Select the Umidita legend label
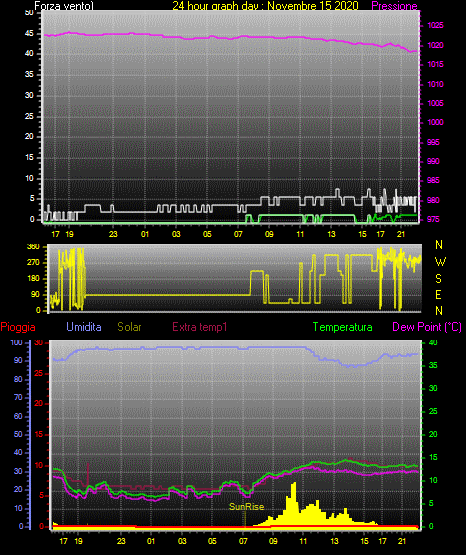This screenshot has height=555, width=466. tap(84, 327)
